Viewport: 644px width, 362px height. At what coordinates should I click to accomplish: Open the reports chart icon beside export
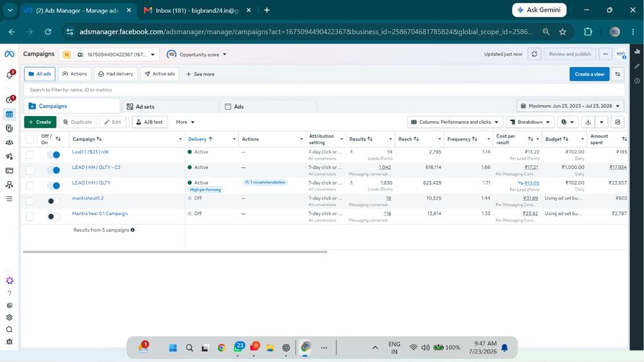point(618,122)
